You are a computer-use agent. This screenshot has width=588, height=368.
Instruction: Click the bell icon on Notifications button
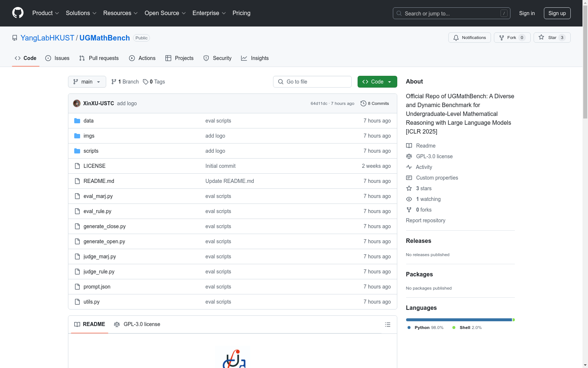point(456,38)
